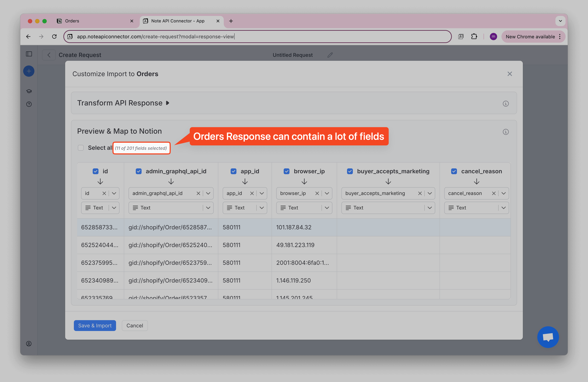Open the help question mark icon
Screen dimensions: 588x382
29,104
